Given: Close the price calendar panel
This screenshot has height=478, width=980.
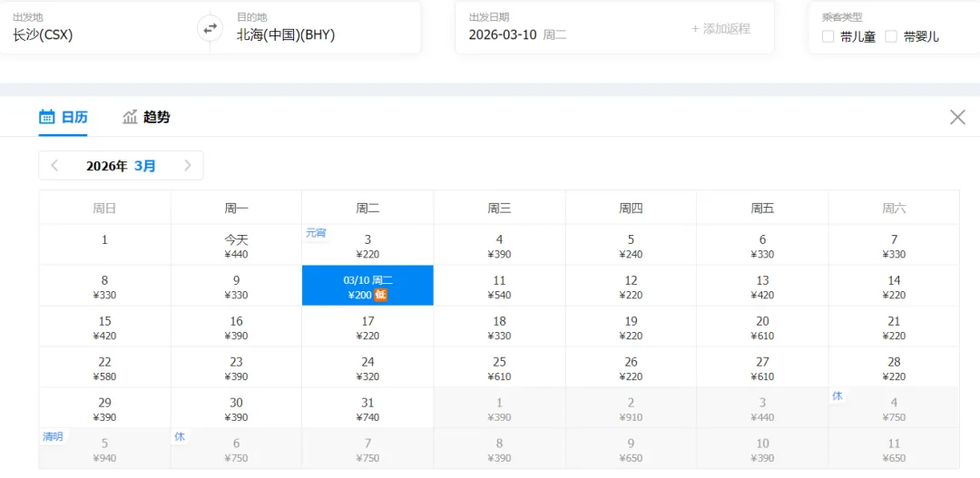Looking at the screenshot, I should (957, 117).
